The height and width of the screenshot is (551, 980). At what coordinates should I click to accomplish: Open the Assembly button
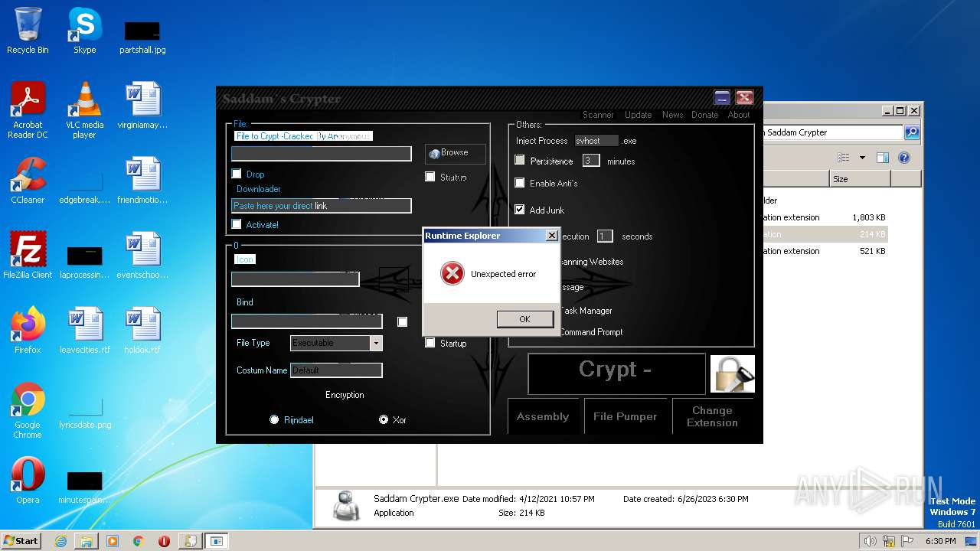click(543, 416)
